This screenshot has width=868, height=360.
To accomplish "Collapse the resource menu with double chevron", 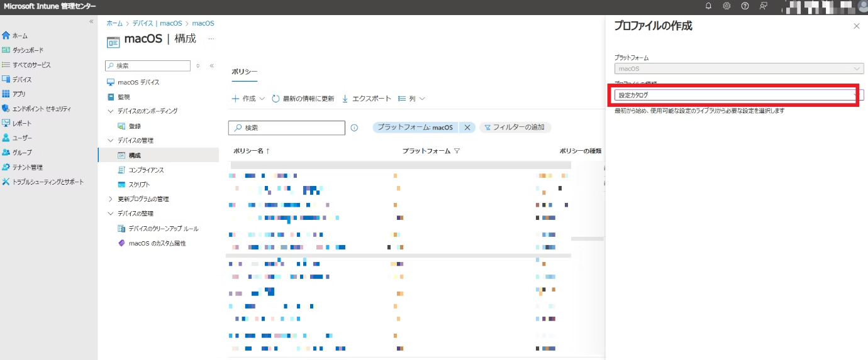I will tap(211, 65).
